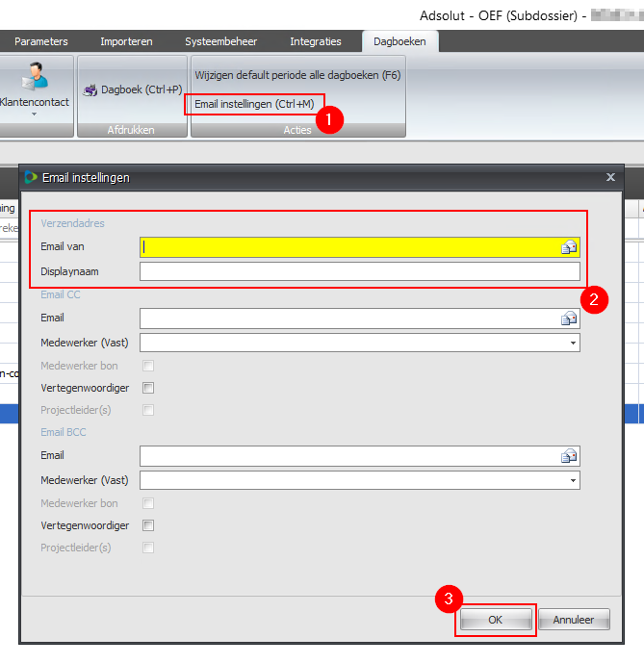Expand Medewerker (Vast) dropdown under Email BCC

pos(573,480)
